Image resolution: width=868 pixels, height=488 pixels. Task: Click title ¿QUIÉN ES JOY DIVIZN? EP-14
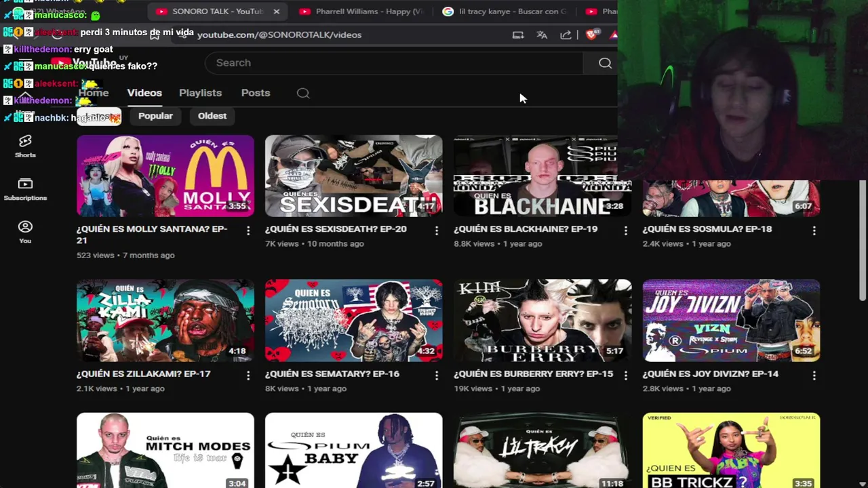(x=710, y=373)
